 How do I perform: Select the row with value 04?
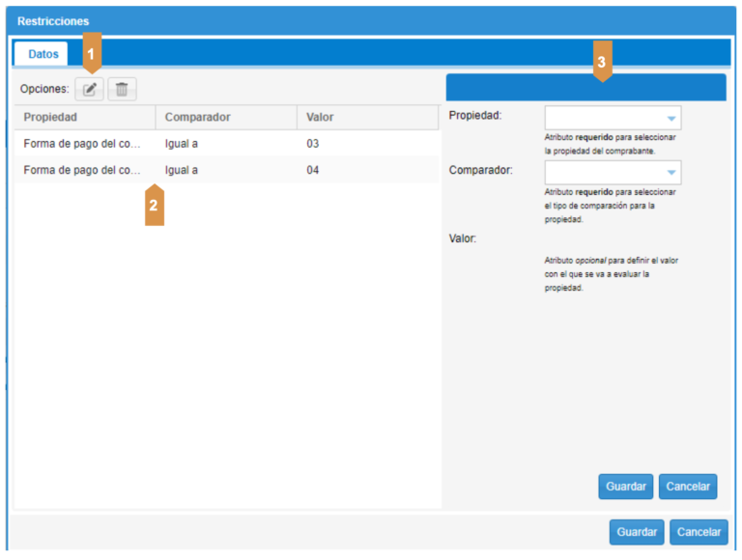click(312, 171)
